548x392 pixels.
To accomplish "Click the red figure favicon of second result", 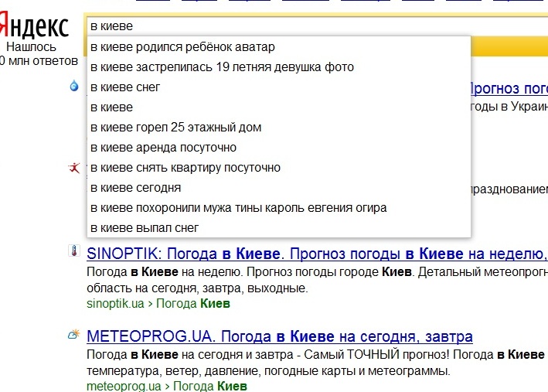I will [74, 169].
